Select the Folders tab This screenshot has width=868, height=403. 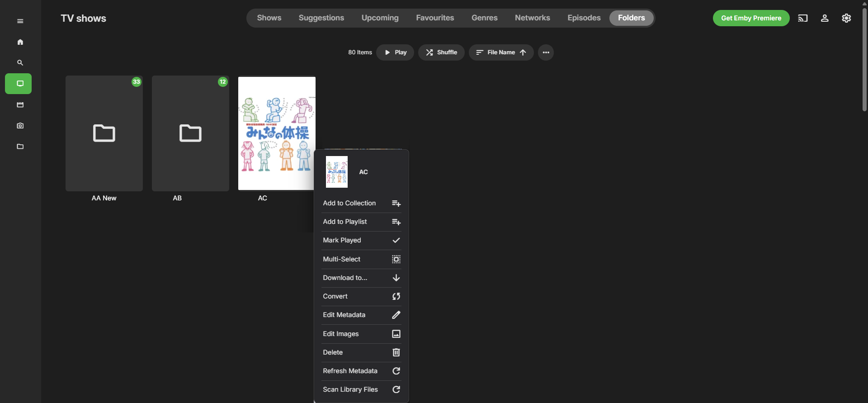632,18
